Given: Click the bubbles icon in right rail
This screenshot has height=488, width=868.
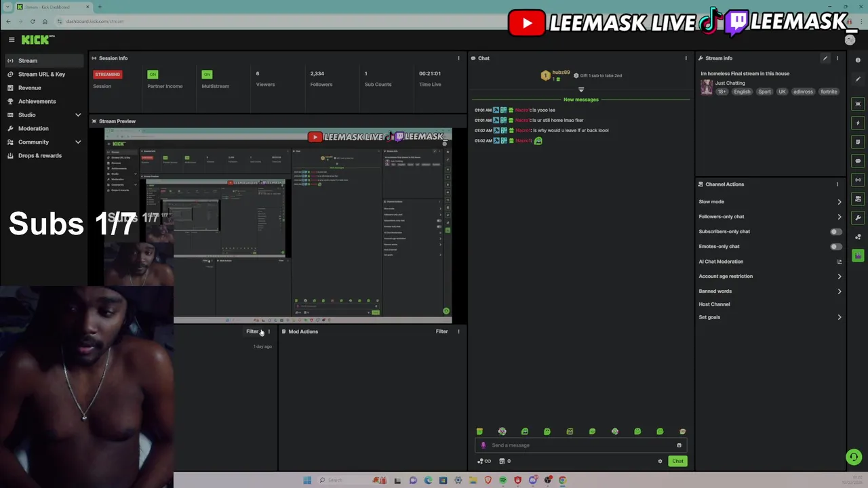Looking at the screenshot, I should (x=858, y=237).
